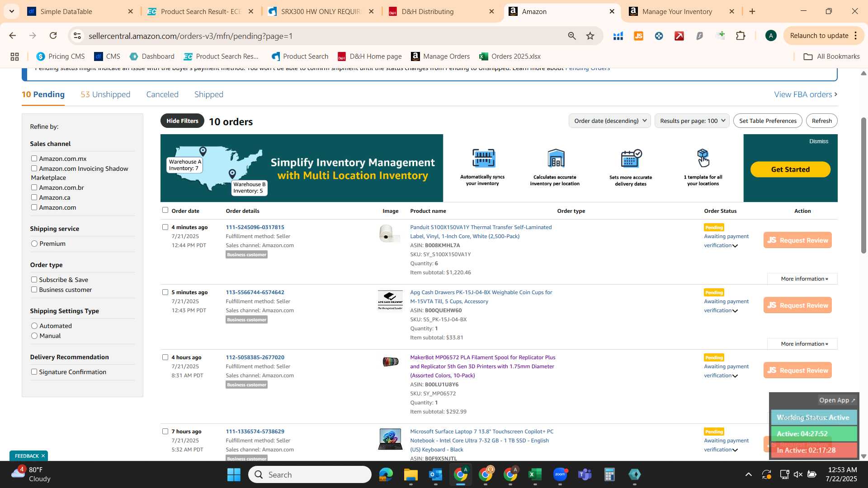The width and height of the screenshot is (868, 488).
Task: Click the Refresh orders button
Action: point(821,121)
